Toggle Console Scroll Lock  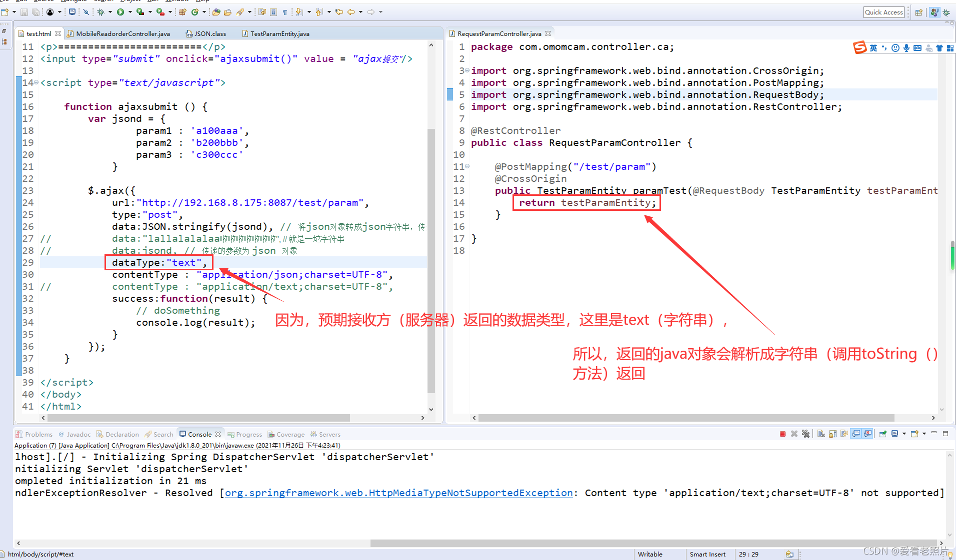[x=832, y=434]
